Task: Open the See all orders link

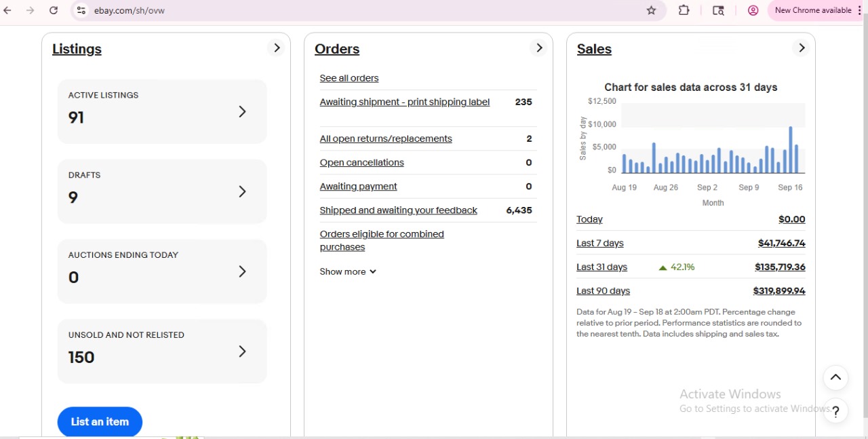Action: [x=349, y=78]
